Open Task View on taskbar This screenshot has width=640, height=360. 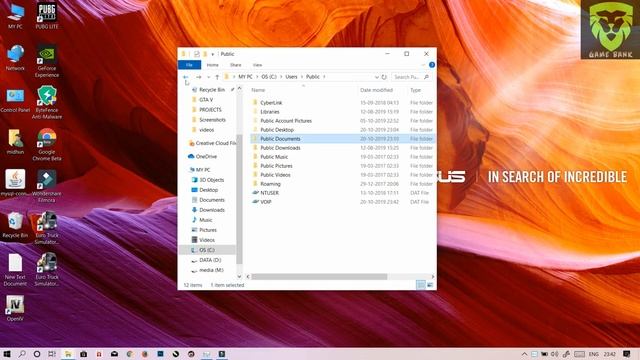pyautogui.click(x=52, y=354)
